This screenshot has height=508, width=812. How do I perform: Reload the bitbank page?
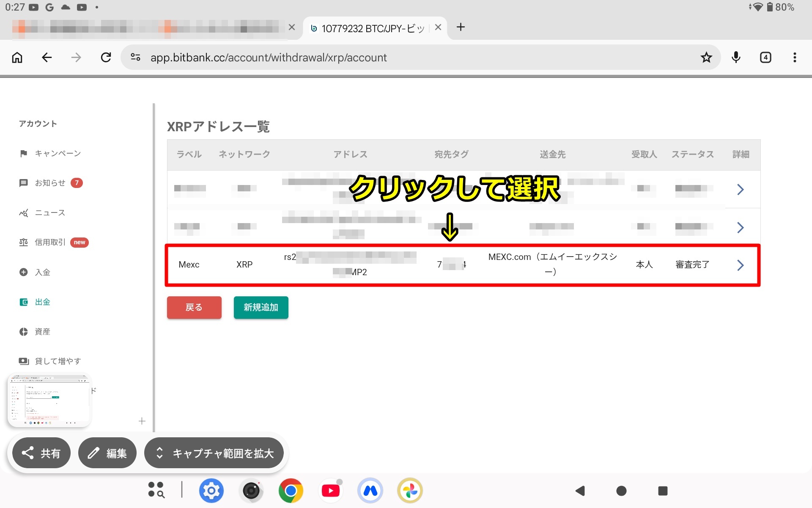pyautogui.click(x=106, y=58)
